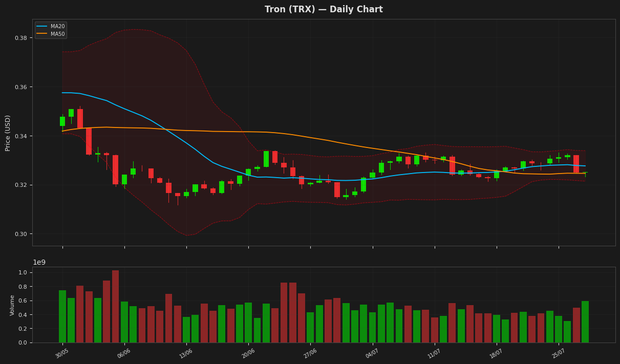Click the MA20 legend entry
The image size is (620, 364).
tap(51, 26)
